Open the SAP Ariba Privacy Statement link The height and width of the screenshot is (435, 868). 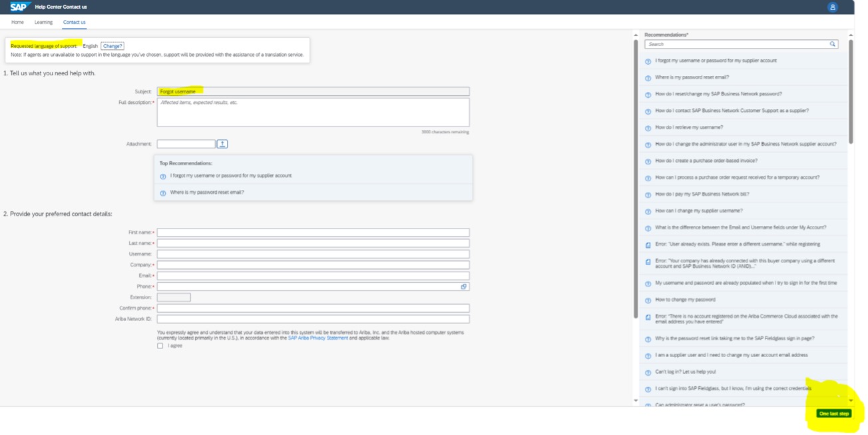(318, 338)
